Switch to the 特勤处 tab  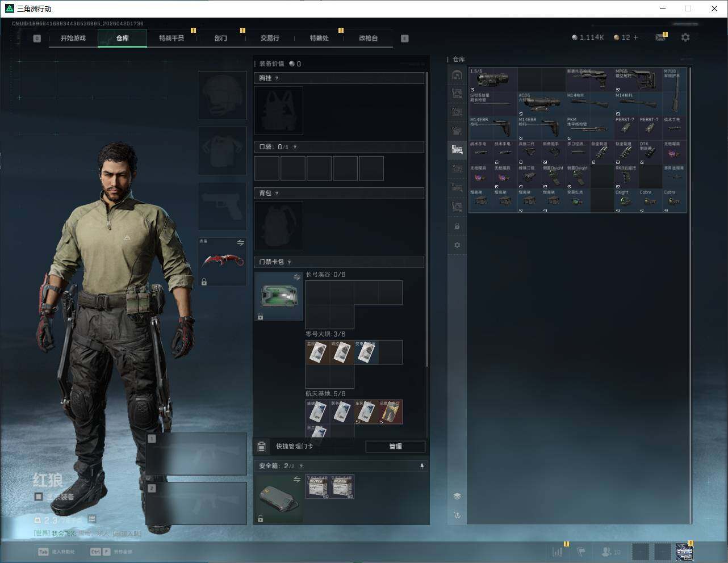pyautogui.click(x=319, y=38)
